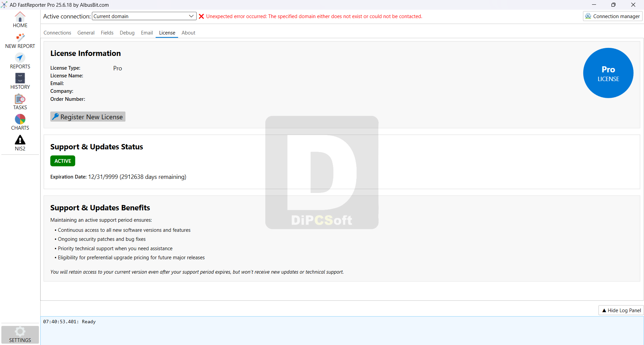Image resolution: width=644 pixels, height=345 pixels.
Task: Click the red X error icon
Action: [x=201, y=16]
